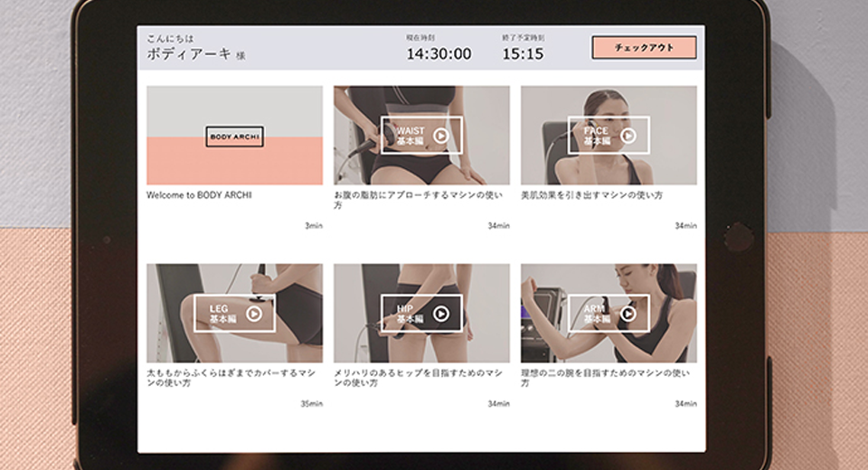Open the お腹の脂肪にアプローチ video title
868x470 pixels.
click(x=418, y=200)
